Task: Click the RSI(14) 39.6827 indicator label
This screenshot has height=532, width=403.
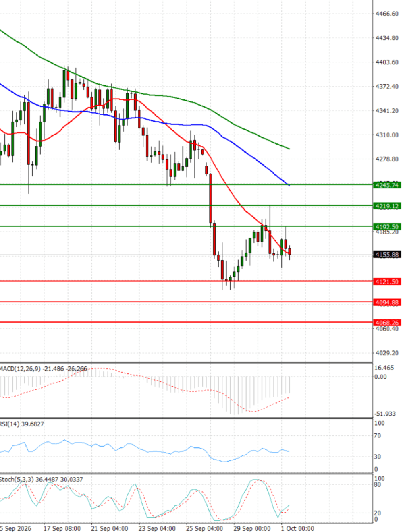Action: [x=22, y=424]
